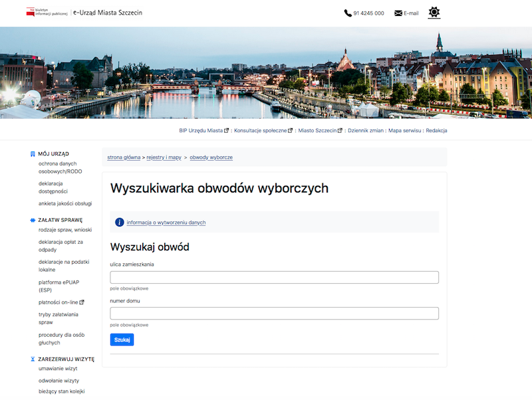Click the BIP logo in header
Image resolution: width=532 pixels, height=400 pixels.
tap(47, 13)
